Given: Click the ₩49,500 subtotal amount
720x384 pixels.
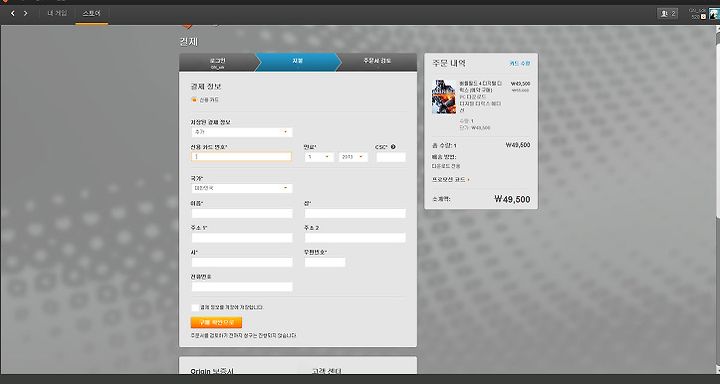Looking at the screenshot, I should coord(512,199).
